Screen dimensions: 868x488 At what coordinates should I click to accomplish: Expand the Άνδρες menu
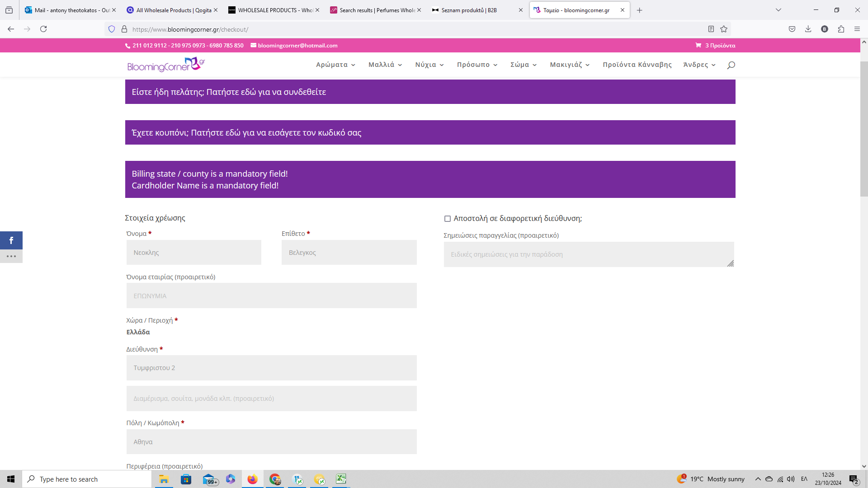[x=699, y=65]
